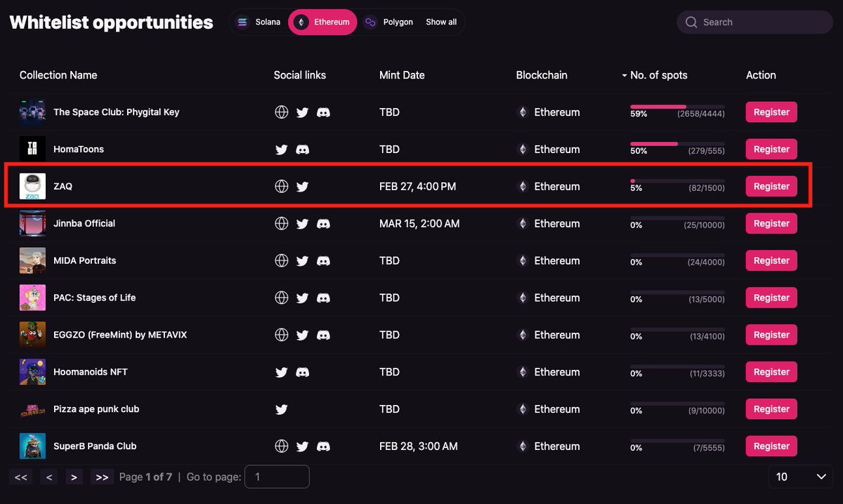Open HomaToons Discord link
The image size is (843, 504).
click(x=303, y=150)
